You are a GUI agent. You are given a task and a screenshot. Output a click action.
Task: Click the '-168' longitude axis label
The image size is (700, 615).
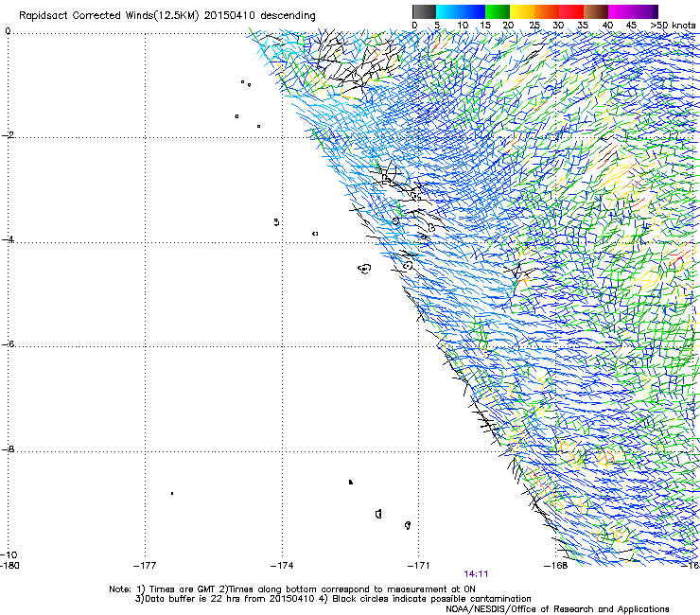tap(556, 566)
